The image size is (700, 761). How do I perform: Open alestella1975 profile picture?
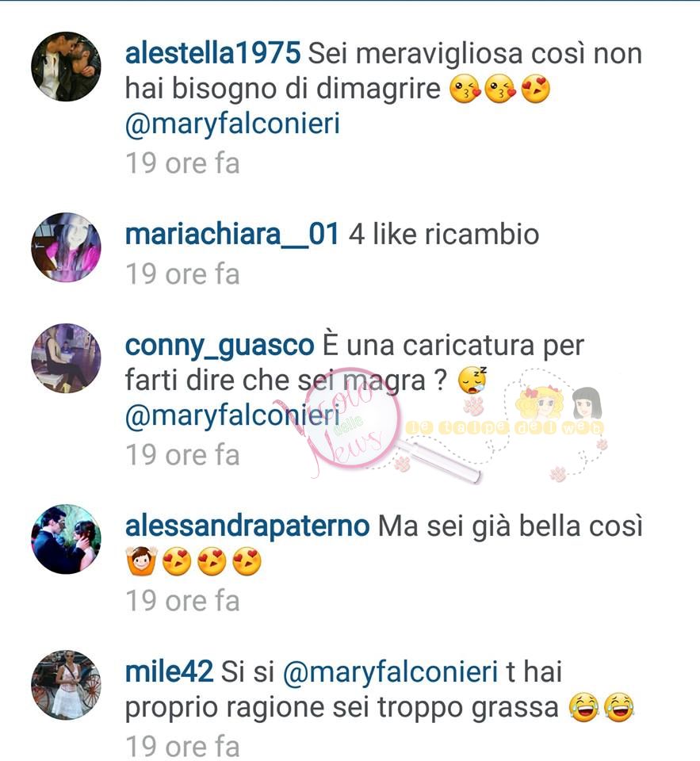pyautogui.click(x=66, y=67)
